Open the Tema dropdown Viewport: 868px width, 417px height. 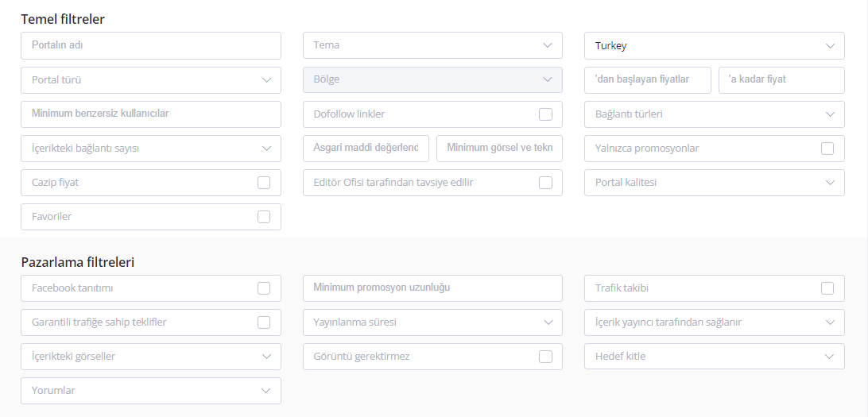432,45
